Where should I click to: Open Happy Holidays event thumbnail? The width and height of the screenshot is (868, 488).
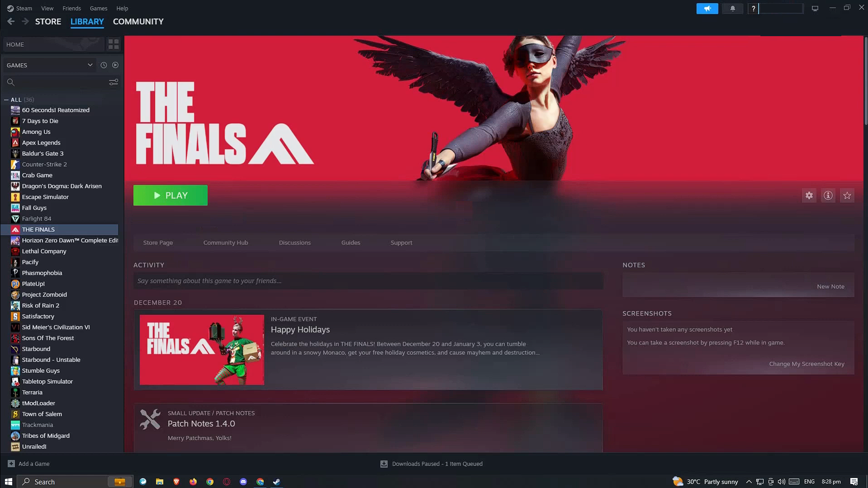pyautogui.click(x=202, y=350)
